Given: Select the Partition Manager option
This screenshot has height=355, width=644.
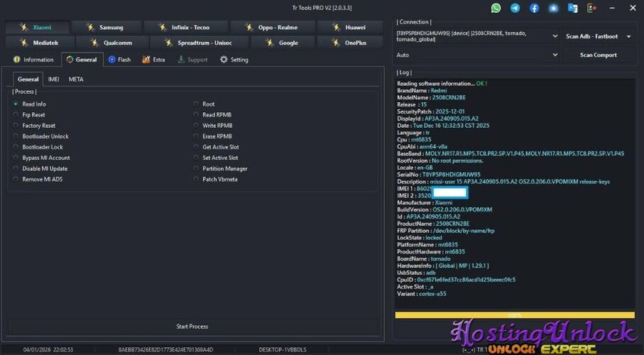Looking at the screenshot, I should 221,168.
